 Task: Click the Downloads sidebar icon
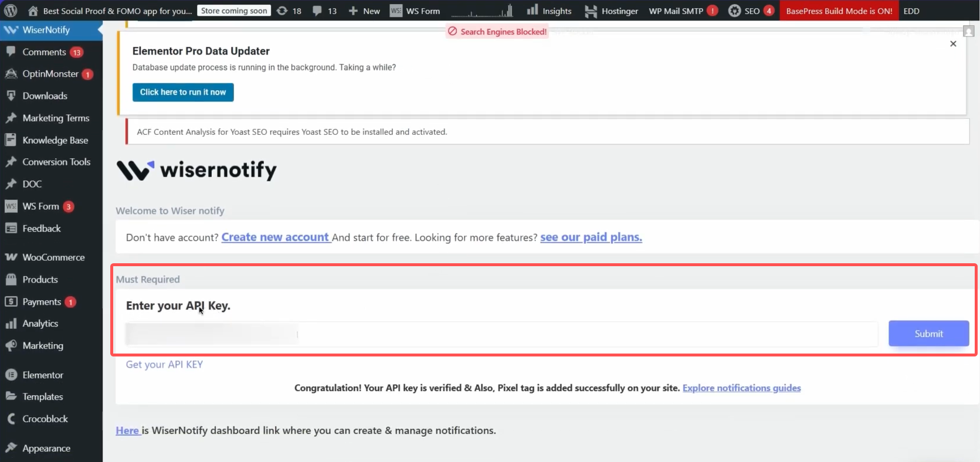click(x=11, y=96)
